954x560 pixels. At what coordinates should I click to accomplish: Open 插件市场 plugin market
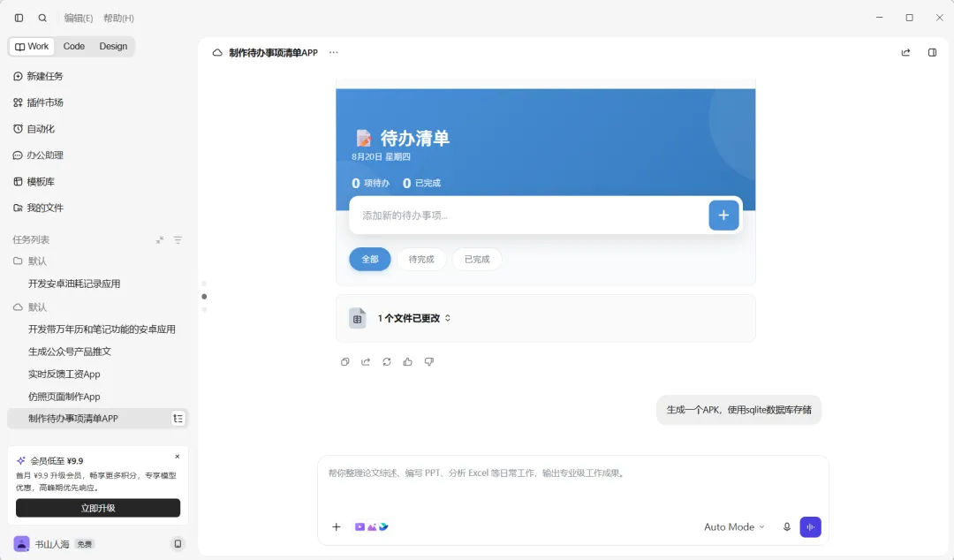coord(38,102)
